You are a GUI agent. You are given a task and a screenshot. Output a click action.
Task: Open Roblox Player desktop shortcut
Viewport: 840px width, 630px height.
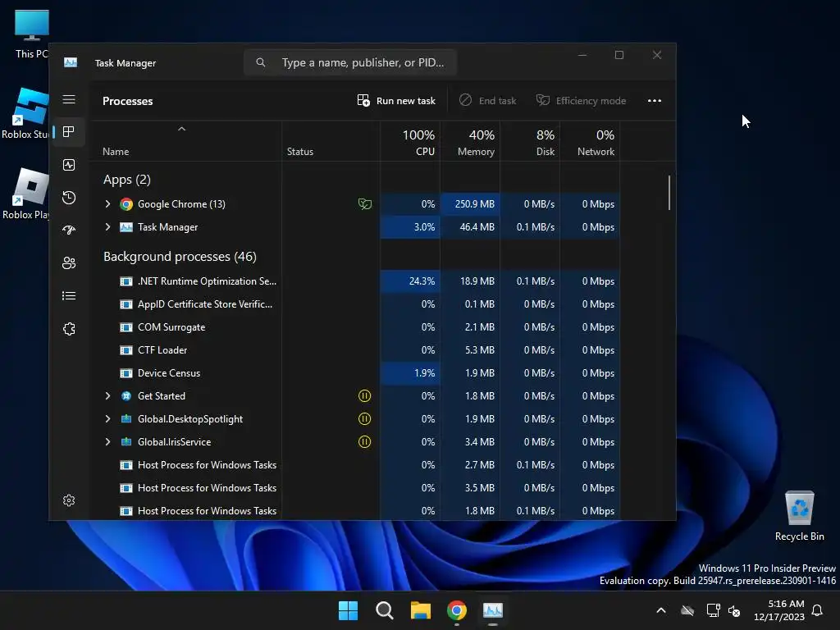point(25,194)
